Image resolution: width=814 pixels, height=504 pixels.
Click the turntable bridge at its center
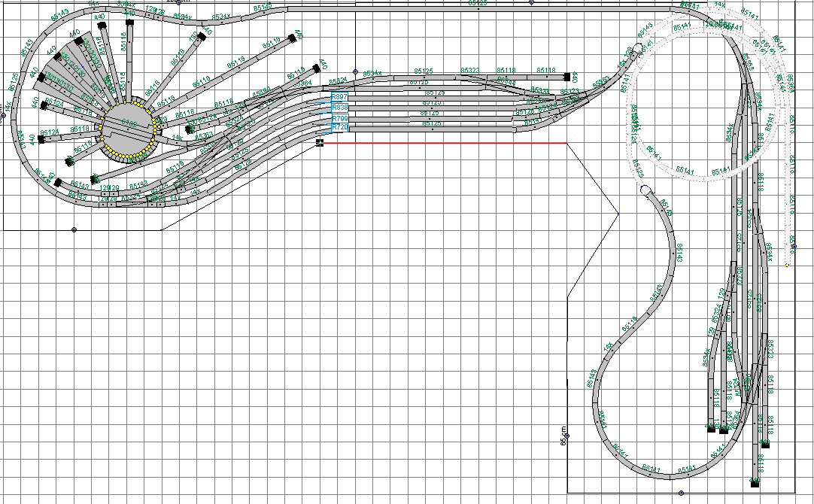(x=128, y=130)
